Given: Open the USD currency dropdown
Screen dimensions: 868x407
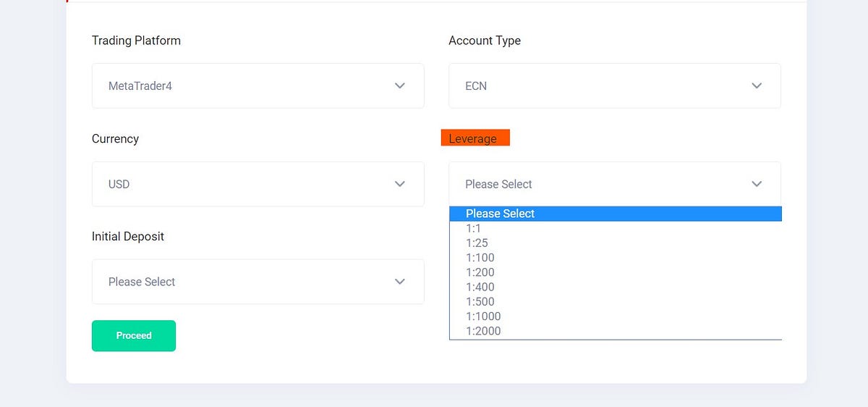Looking at the screenshot, I should (258, 184).
